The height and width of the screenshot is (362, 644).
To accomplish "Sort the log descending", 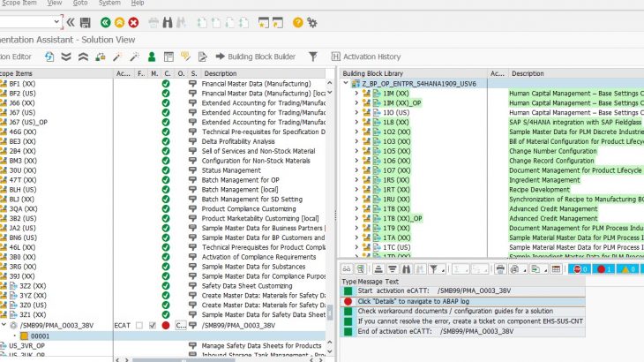I will [393, 269].
